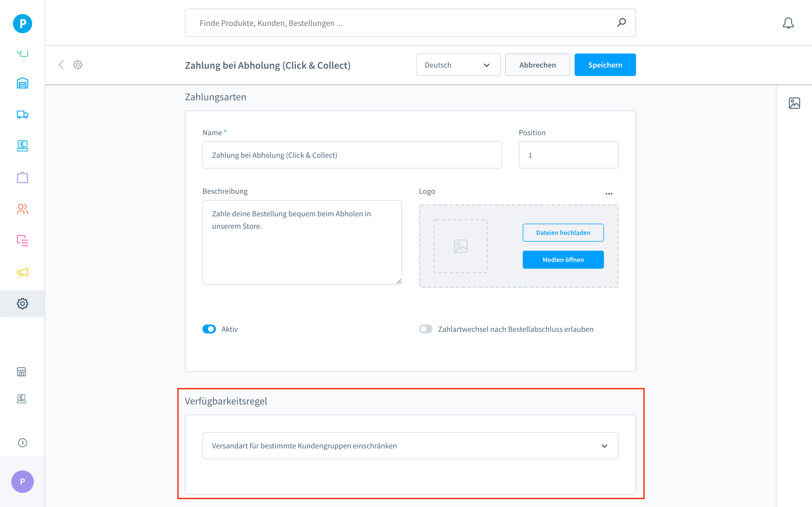The width and height of the screenshot is (812, 507).
Task: Click the Position input field
Action: tap(568, 155)
